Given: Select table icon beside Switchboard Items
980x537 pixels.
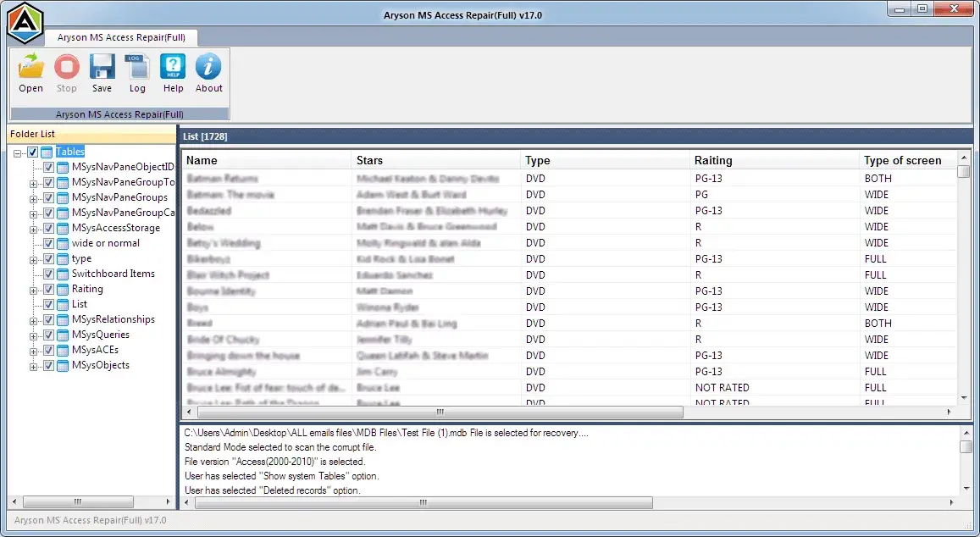Looking at the screenshot, I should 63,274.
